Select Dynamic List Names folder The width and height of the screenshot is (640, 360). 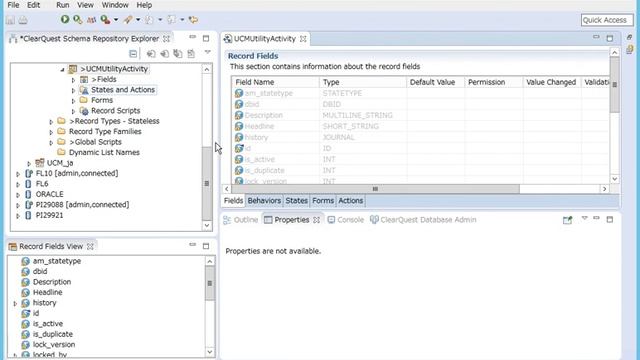104,152
